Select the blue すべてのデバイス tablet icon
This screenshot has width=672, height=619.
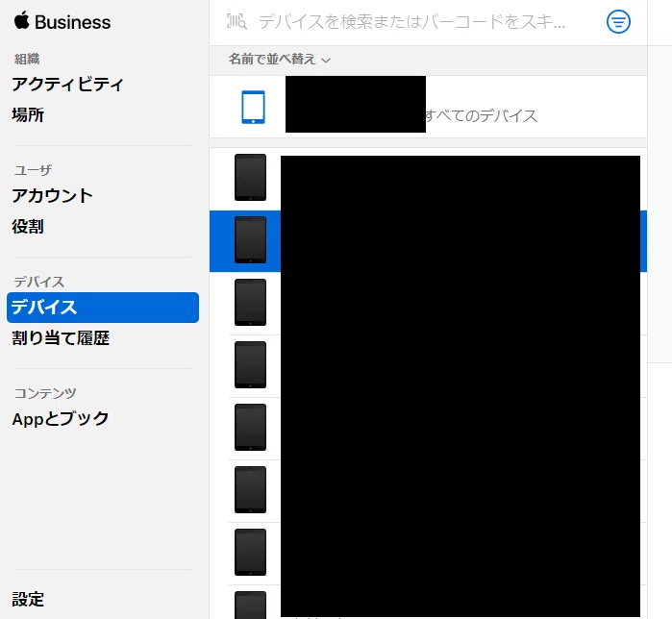click(253, 107)
